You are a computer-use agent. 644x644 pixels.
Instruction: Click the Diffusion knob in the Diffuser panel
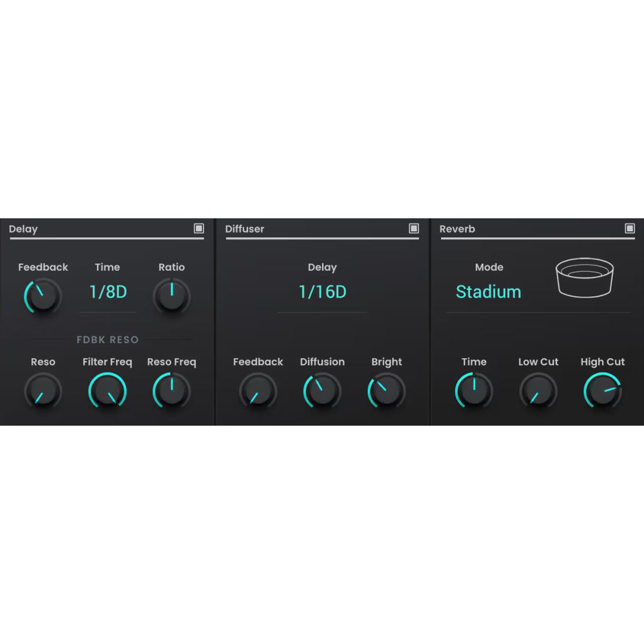(322, 391)
